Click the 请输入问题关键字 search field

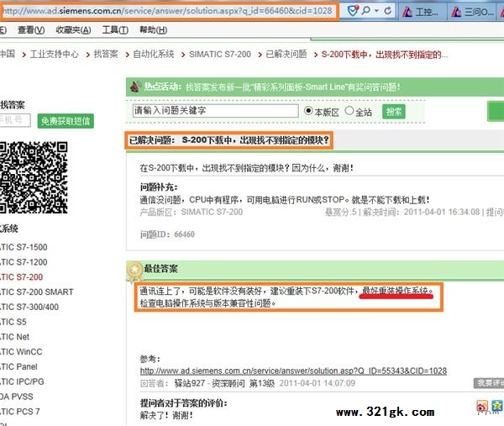click(215, 111)
